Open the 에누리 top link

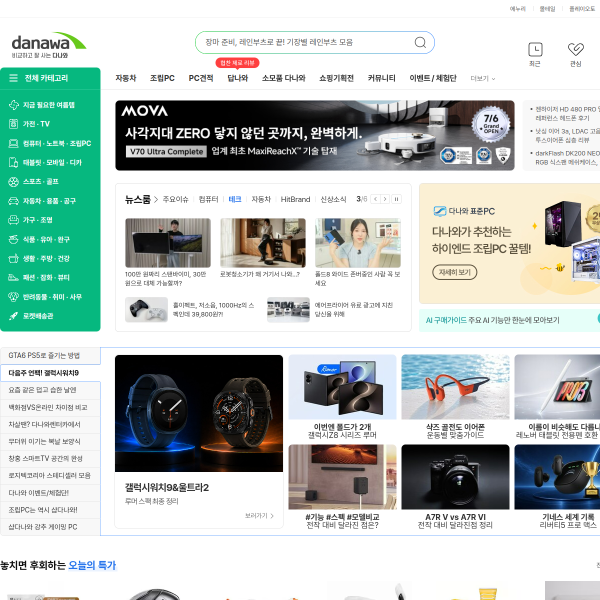tap(518, 9)
